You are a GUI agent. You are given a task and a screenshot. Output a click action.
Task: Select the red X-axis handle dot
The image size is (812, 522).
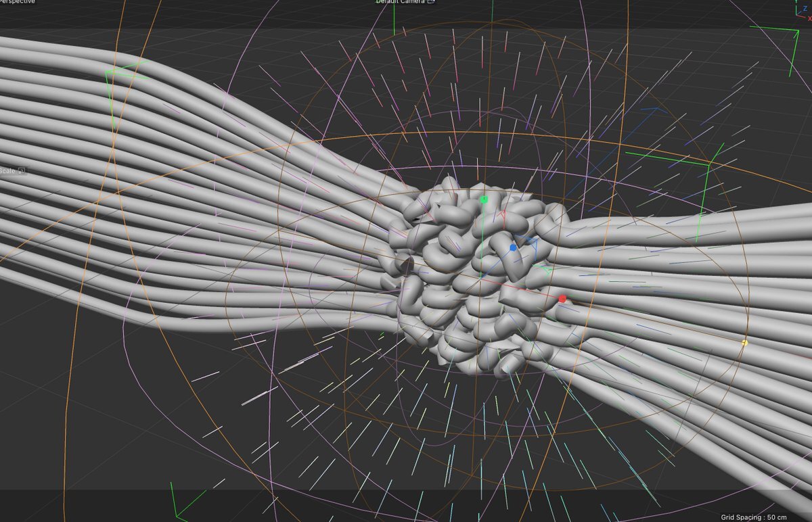click(x=562, y=298)
